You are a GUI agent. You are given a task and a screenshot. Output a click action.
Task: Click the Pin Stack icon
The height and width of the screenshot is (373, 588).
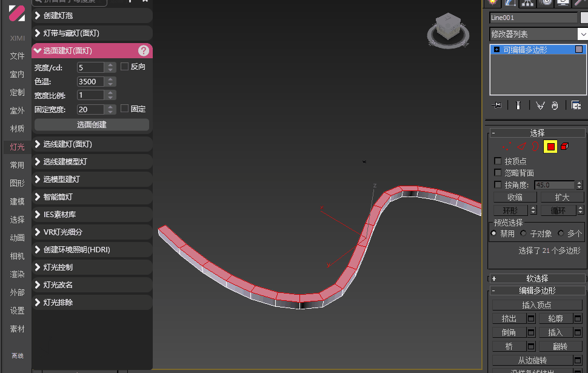[496, 106]
